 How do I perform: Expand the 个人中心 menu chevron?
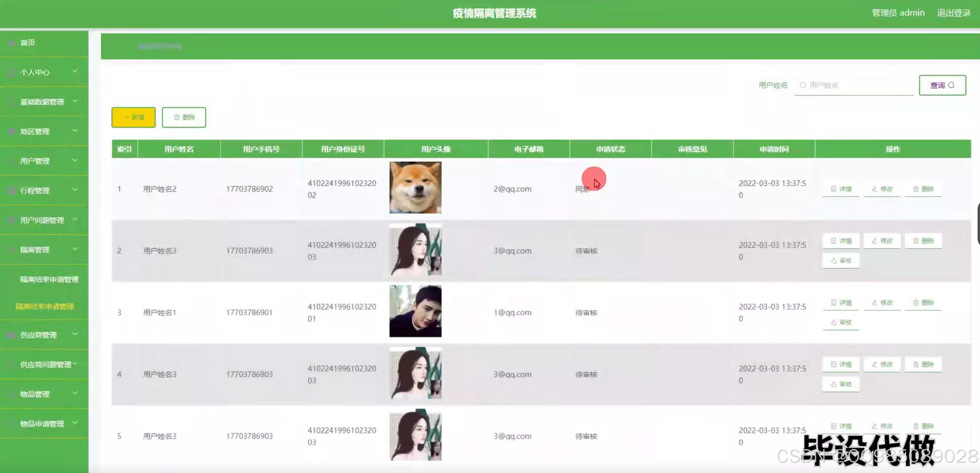tap(75, 71)
